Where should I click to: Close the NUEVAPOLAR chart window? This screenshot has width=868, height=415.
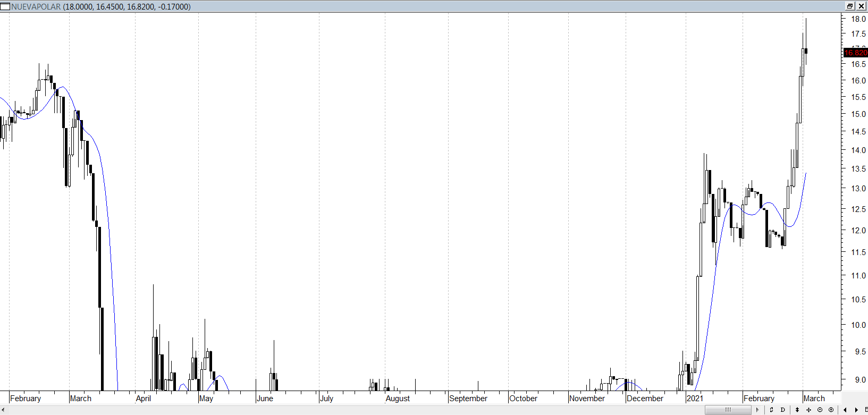click(x=861, y=6)
